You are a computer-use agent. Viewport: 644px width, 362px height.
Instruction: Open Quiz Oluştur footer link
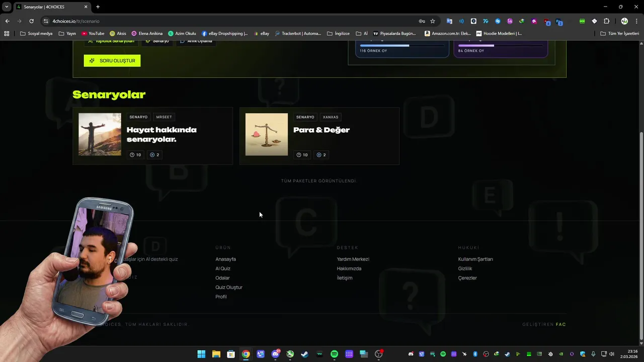[229, 288]
